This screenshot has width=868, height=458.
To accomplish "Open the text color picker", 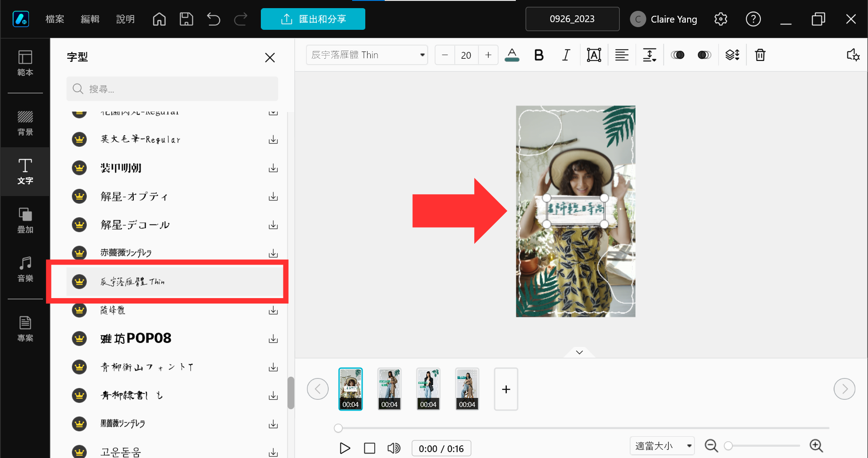I will [x=512, y=55].
